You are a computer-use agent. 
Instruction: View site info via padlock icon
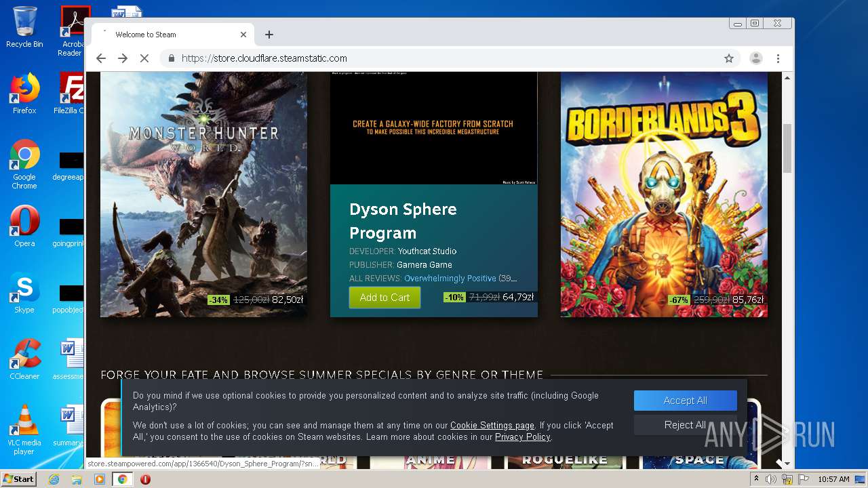172,58
